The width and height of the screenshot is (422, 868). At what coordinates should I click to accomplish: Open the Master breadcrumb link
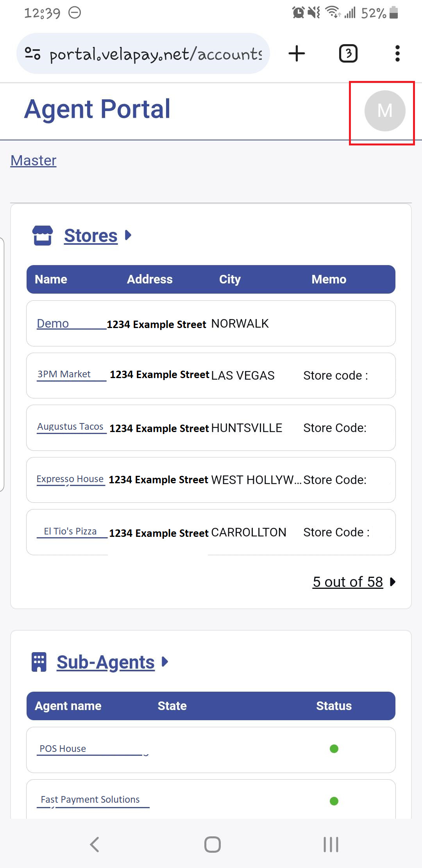(33, 160)
